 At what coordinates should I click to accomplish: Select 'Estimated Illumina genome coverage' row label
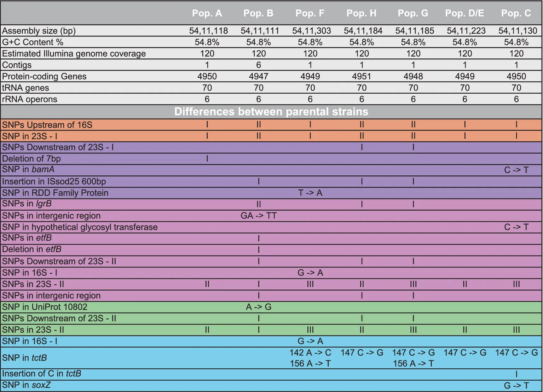pyautogui.click(x=74, y=54)
